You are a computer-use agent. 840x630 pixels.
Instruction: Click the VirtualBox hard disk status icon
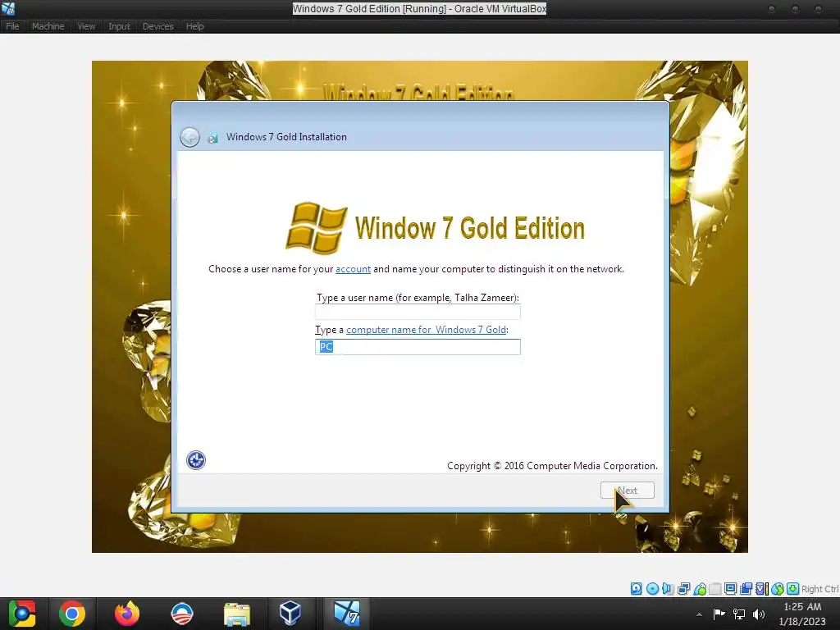[x=636, y=589]
